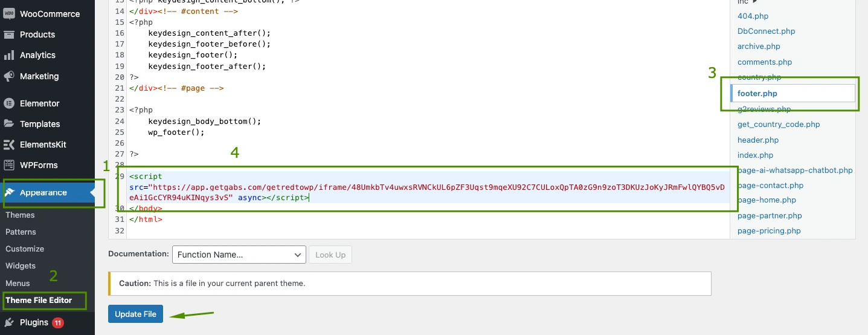Open g2reviews.php in theme files
The height and width of the screenshot is (335, 868).
pyautogui.click(x=764, y=109)
